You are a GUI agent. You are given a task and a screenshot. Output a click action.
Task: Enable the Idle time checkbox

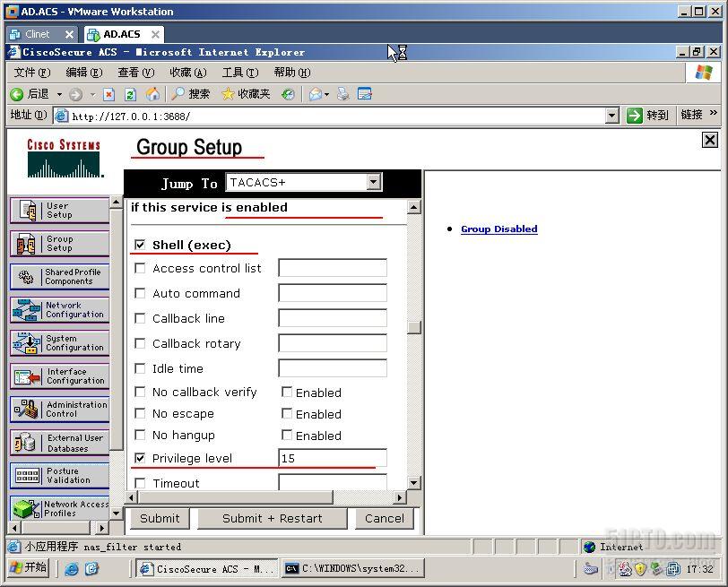click(140, 368)
